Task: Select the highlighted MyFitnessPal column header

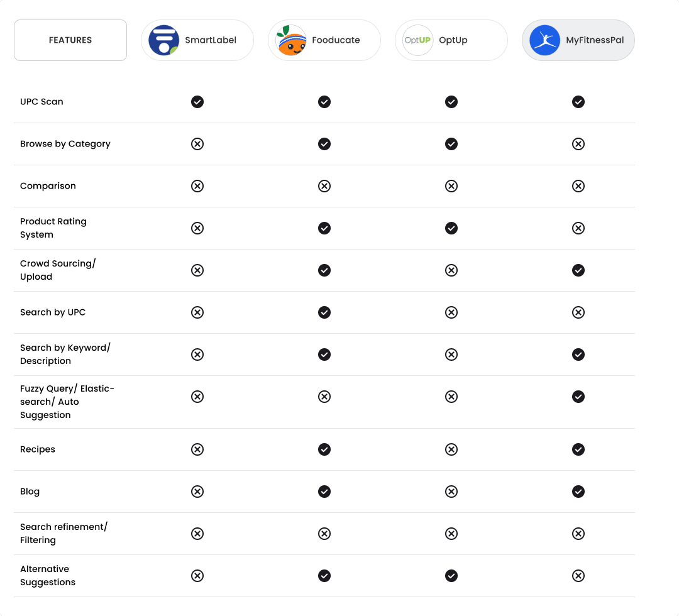Action: click(x=578, y=40)
